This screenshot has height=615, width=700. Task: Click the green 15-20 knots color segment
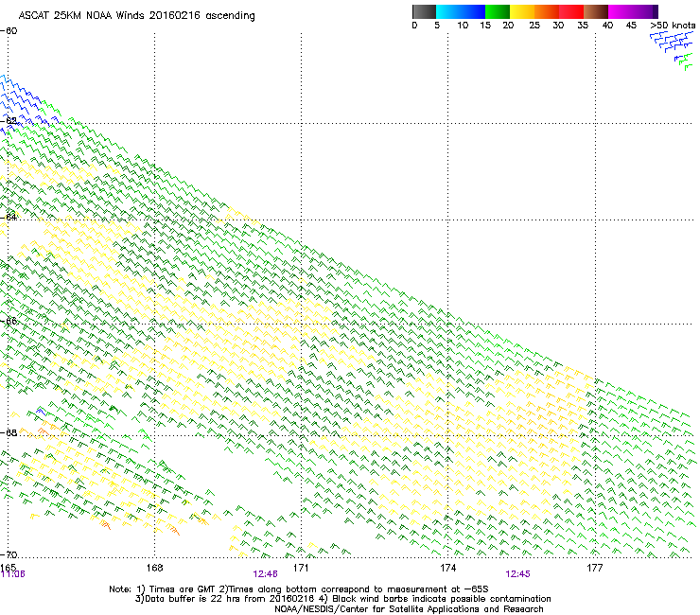498,11
